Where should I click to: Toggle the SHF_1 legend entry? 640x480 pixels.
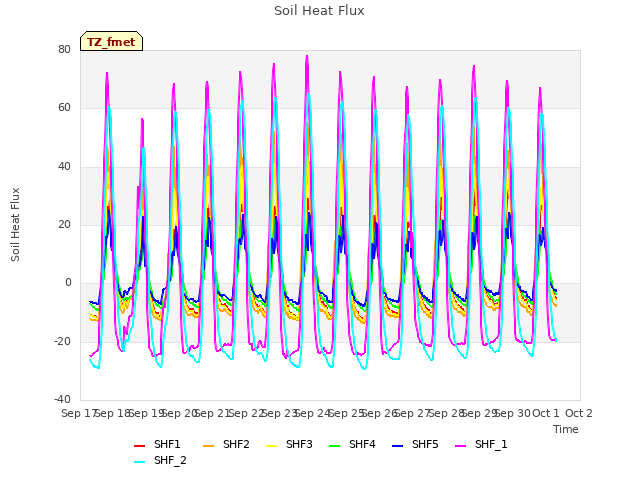coord(481,444)
